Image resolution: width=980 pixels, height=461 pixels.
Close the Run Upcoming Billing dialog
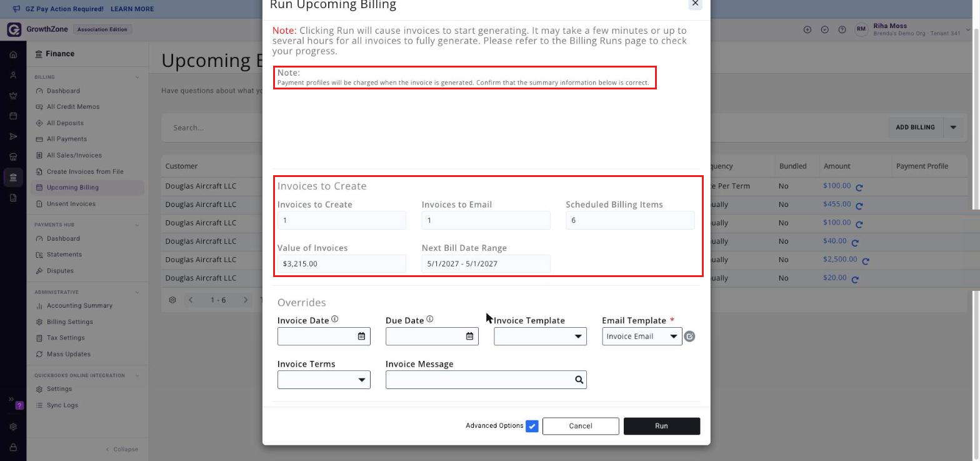pyautogui.click(x=695, y=4)
